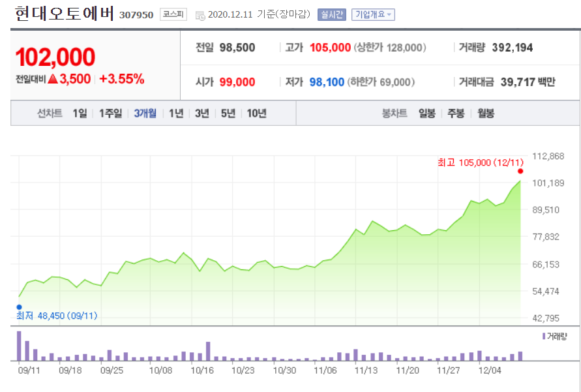The height and width of the screenshot is (392, 581).
Task: Click the 3,500 change amount from yesterday
Action: pyautogui.click(x=75, y=79)
